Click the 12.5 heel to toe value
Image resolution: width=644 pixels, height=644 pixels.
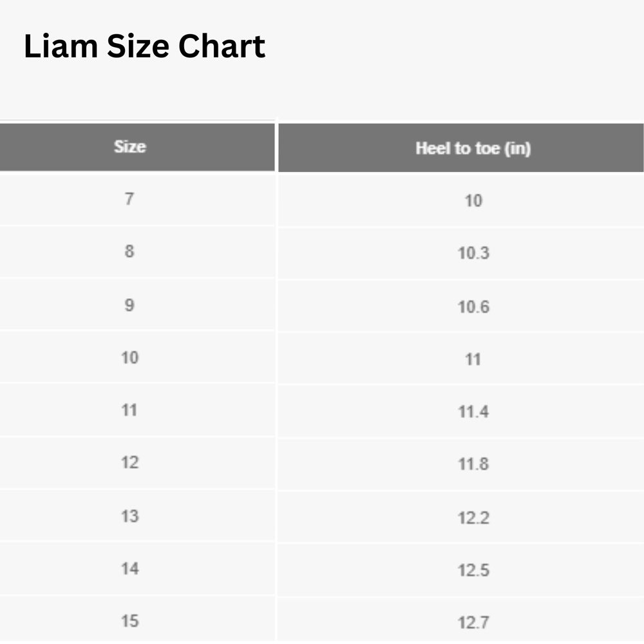point(473,571)
